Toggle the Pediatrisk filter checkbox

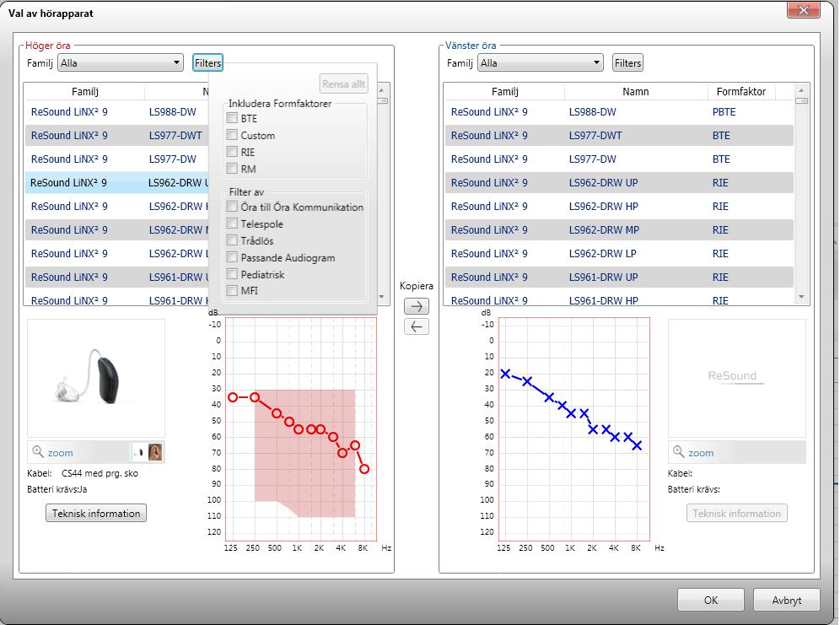pos(232,273)
